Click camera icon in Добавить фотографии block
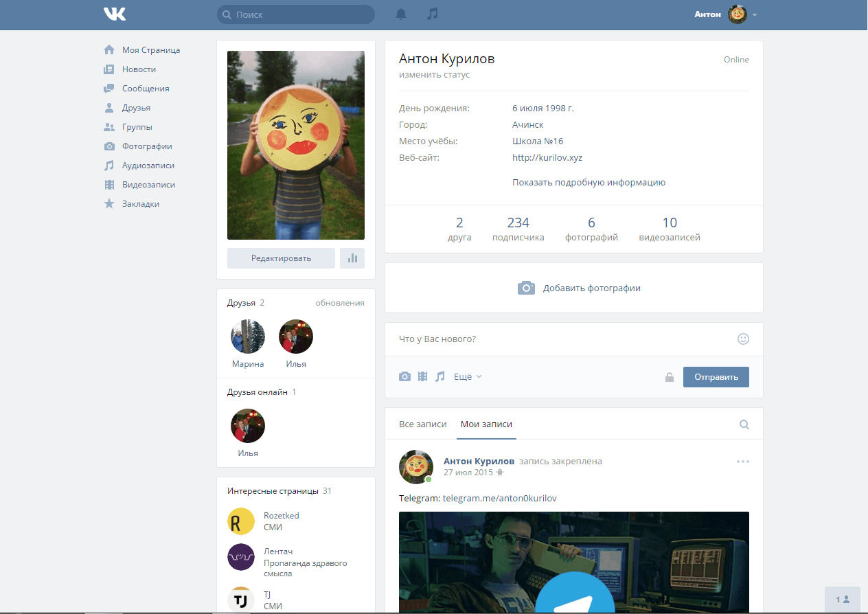The image size is (868, 614). (x=526, y=288)
